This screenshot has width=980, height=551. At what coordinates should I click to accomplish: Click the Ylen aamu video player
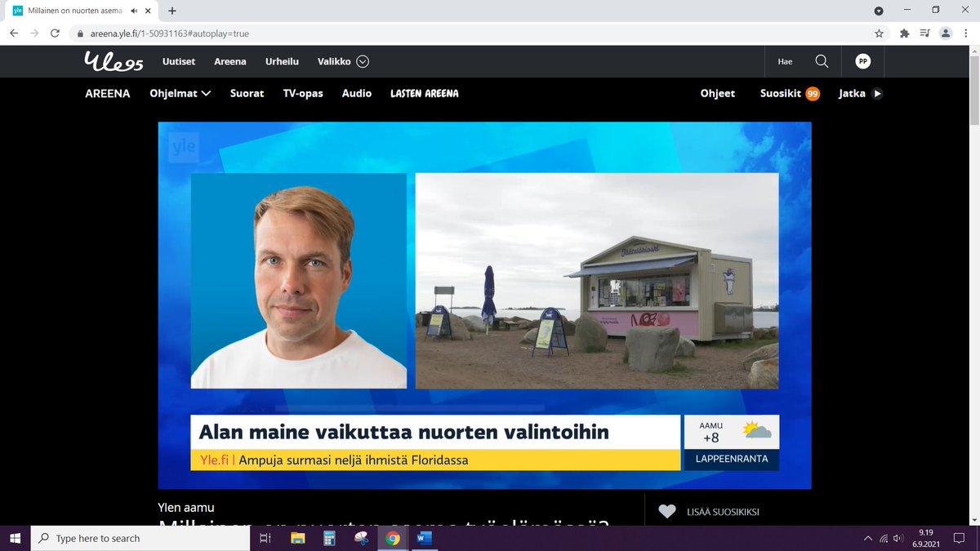pyautogui.click(x=484, y=305)
